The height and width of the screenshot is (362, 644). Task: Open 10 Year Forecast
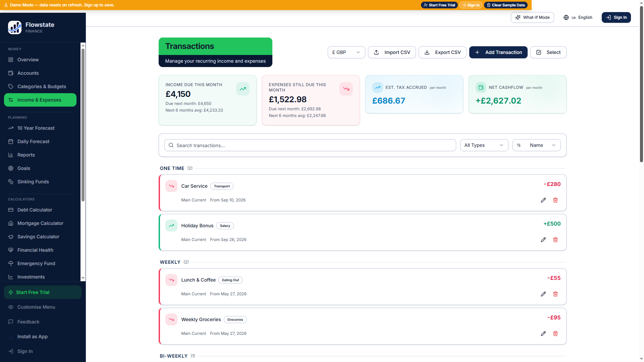(x=40, y=128)
